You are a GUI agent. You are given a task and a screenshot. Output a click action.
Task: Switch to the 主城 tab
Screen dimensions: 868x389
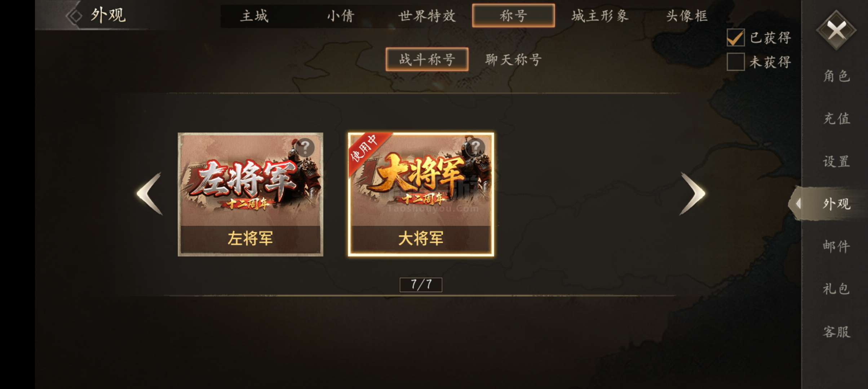[x=254, y=16]
